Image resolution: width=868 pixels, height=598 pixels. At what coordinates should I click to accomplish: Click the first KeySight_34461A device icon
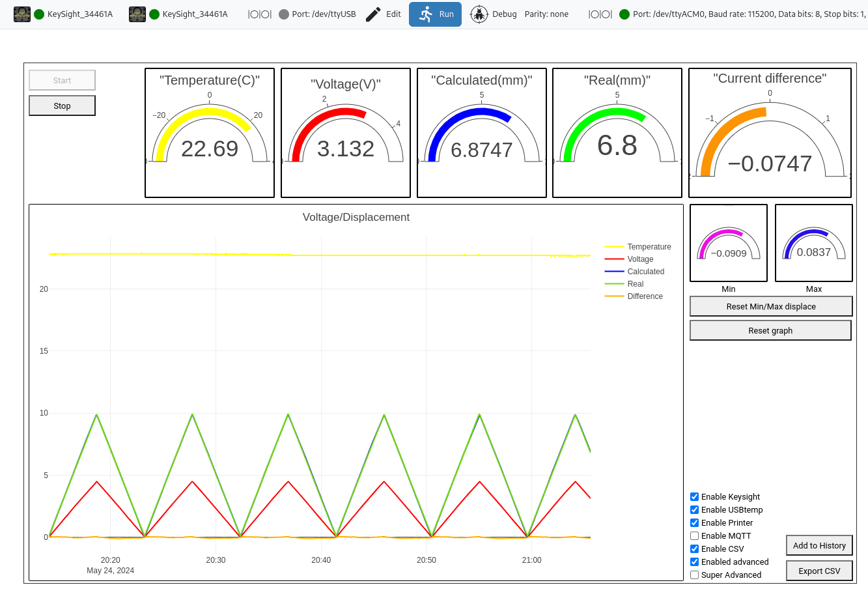[x=22, y=14]
